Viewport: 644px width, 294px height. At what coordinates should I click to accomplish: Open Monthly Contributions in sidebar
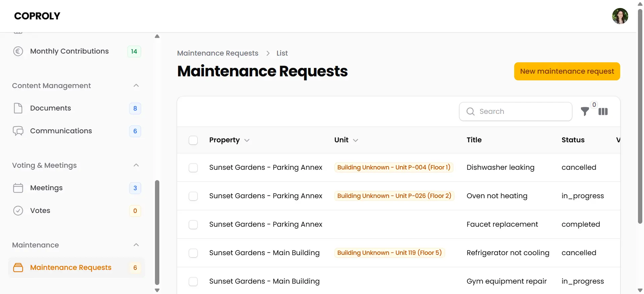click(76, 51)
